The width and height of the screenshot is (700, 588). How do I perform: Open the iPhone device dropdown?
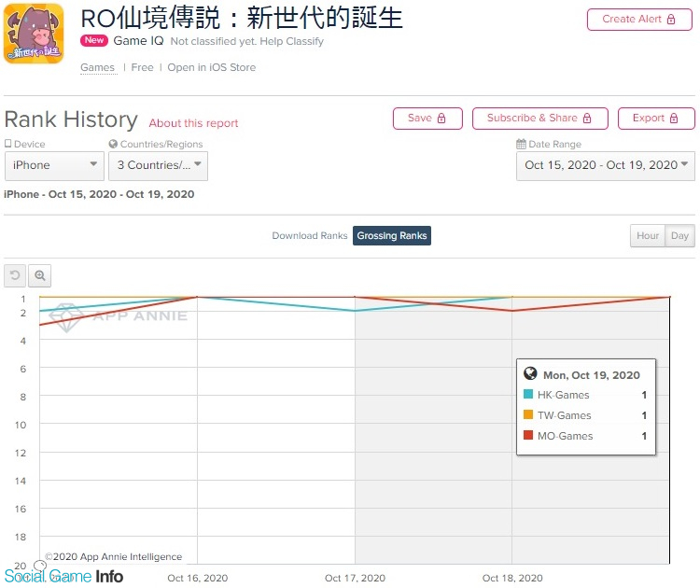pyautogui.click(x=54, y=165)
